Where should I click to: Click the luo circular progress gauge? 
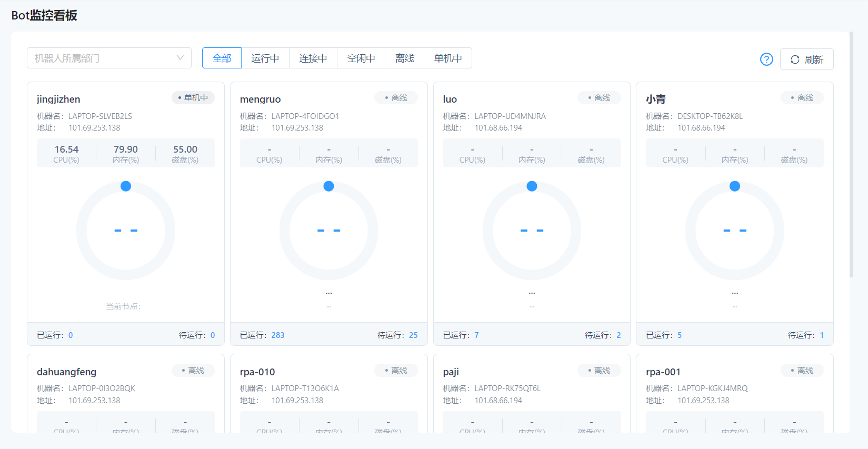point(532,231)
